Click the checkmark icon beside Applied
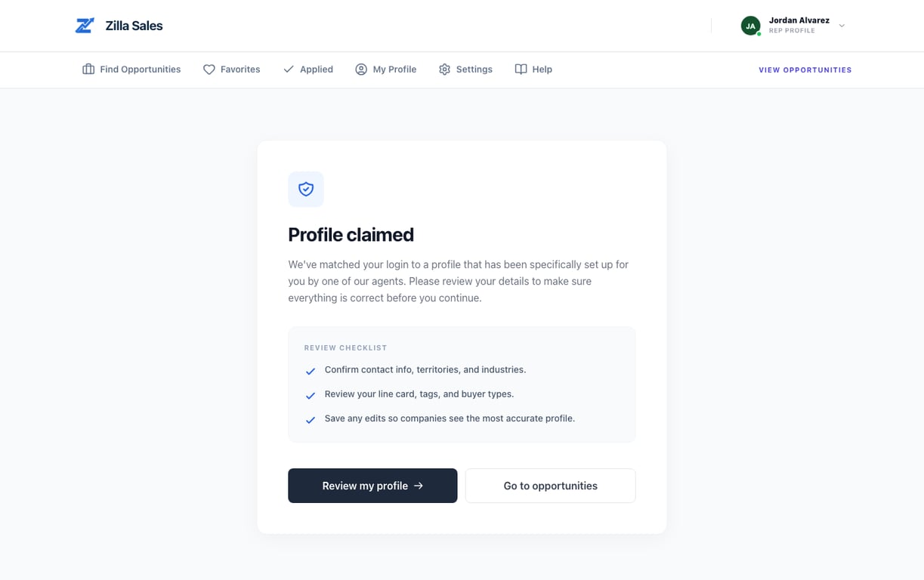 click(x=289, y=69)
